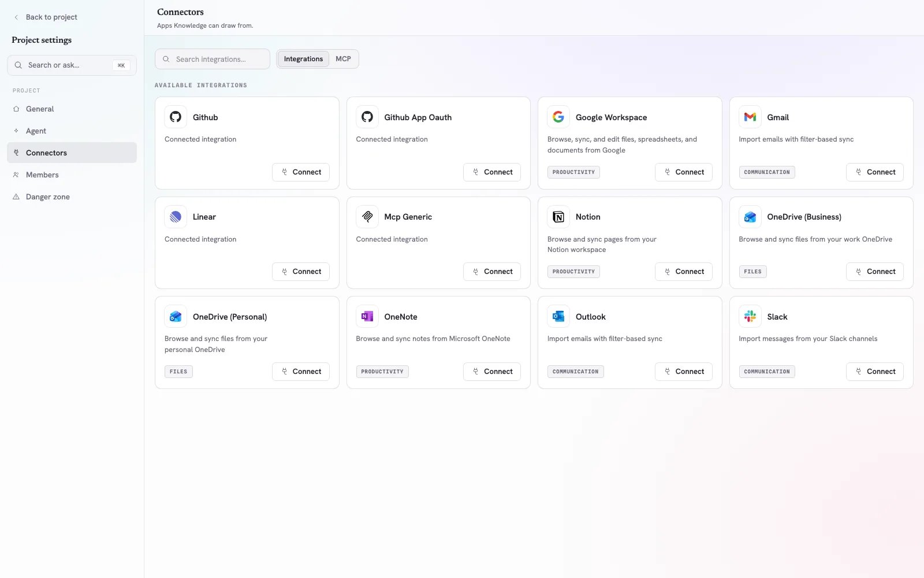This screenshot has height=578, width=924.
Task: Click the Gmail envelope icon
Action: tap(750, 117)
